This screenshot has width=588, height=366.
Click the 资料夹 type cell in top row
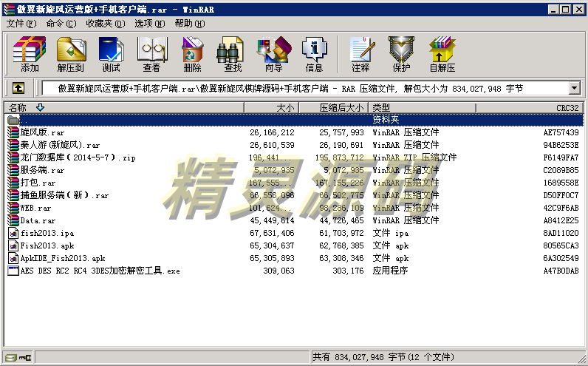386,120
